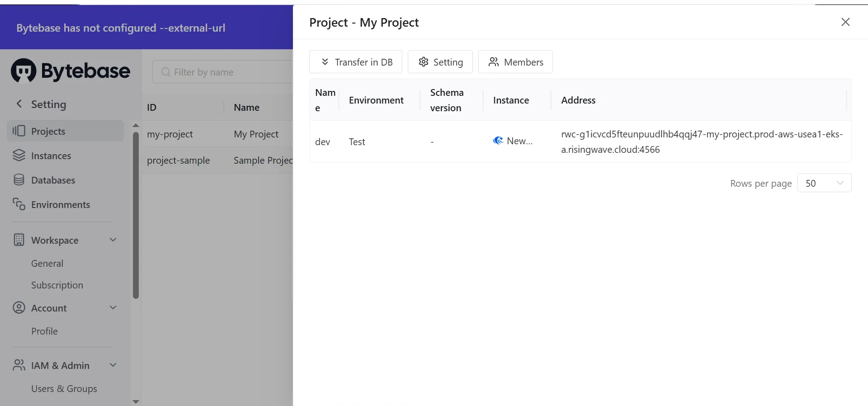Image resolution: width=868 pixels, height=406 pixels.
Task: Click the search magnifier icon in filter
Action: point(166,72)
